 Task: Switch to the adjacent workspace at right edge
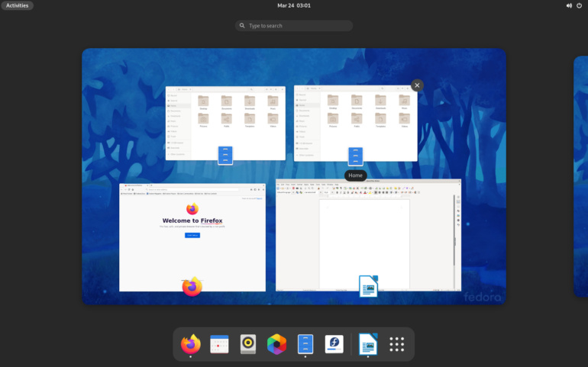pos(581,176)
